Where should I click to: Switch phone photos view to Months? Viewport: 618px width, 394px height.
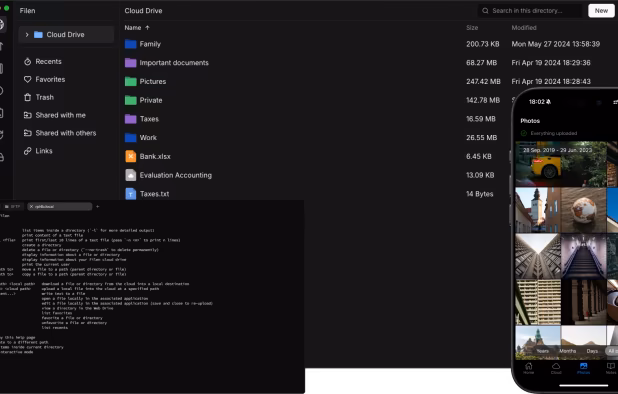(x=568, y=351)
